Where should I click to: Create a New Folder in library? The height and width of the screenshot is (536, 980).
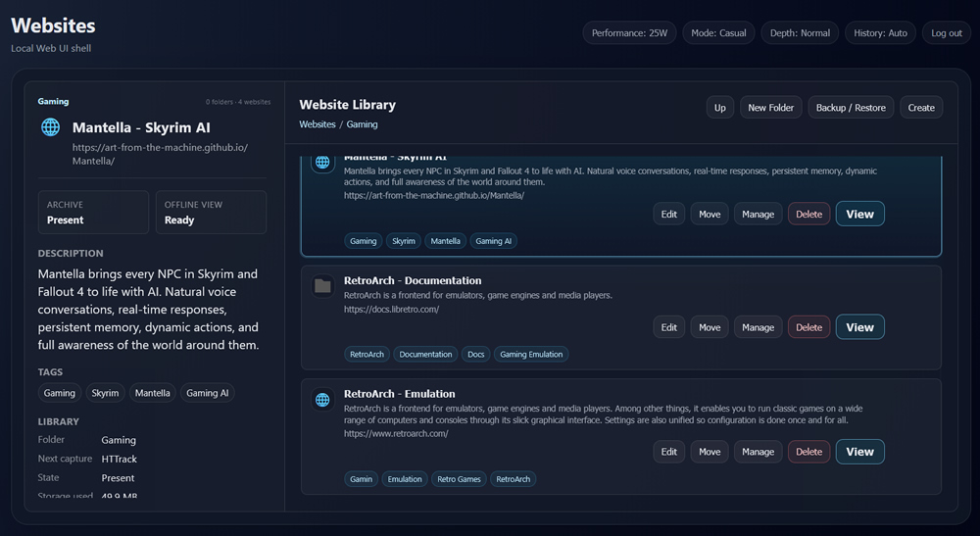[x=770, y=108]
